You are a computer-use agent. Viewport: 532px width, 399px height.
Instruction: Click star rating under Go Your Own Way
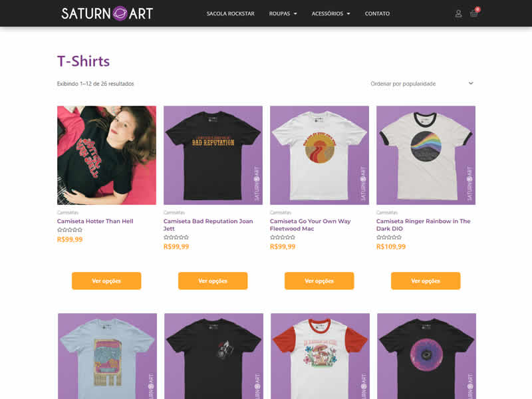[x=283, y=237]
